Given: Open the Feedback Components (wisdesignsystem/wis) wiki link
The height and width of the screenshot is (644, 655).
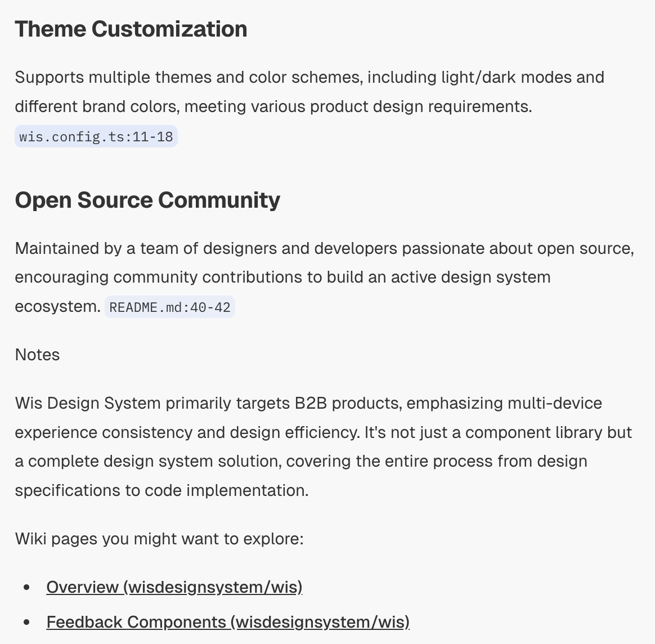Looking at the screenshot, I should [228, 622].
